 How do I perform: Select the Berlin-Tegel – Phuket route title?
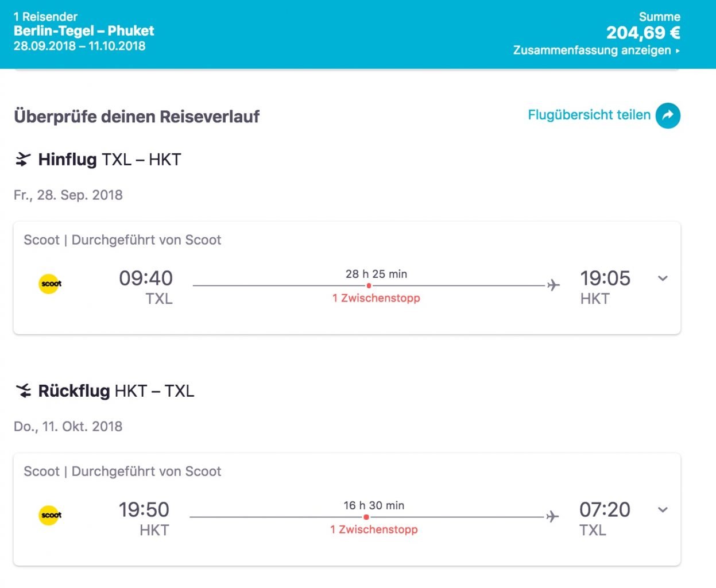(84, 31)
